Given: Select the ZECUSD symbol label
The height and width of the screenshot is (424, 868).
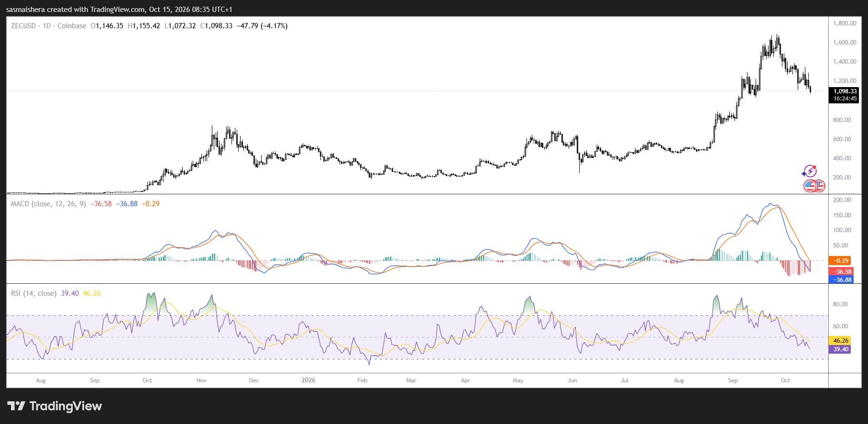Looking at the screenshot, I should point(23,26).
